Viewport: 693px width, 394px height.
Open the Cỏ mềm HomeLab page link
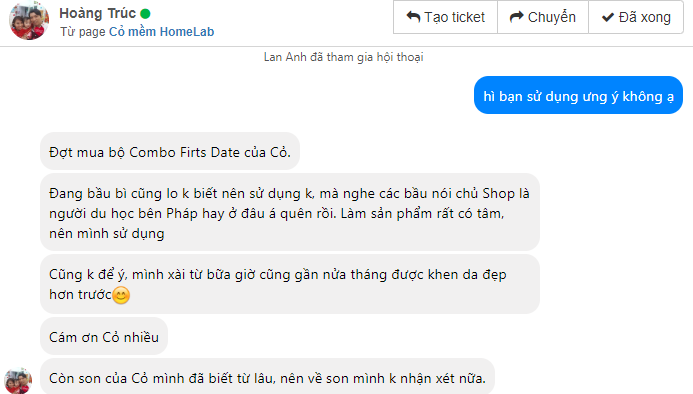(x=161, y=32)
